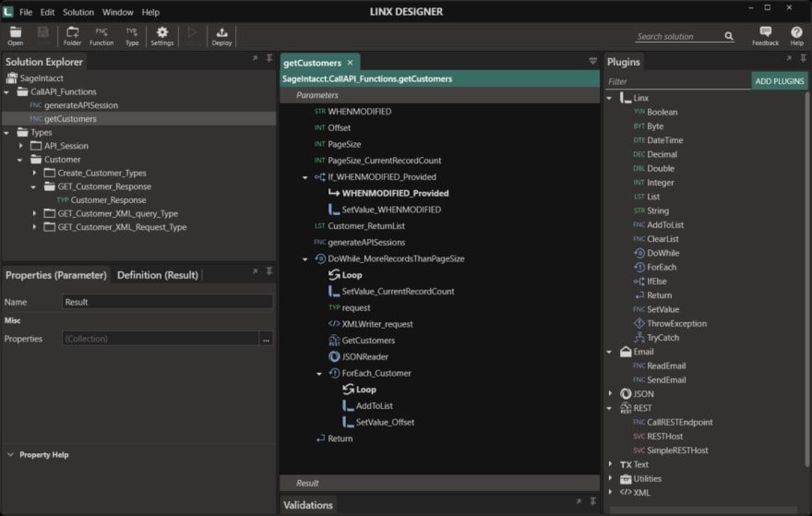
Task: Open the File menu
Action: pyautogui.click(x=26, y=12)
